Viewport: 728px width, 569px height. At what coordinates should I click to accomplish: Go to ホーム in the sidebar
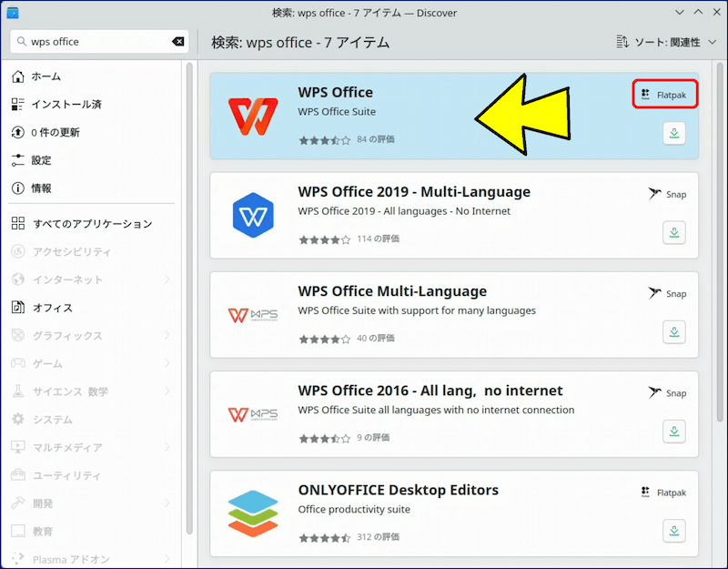[47, 76]
